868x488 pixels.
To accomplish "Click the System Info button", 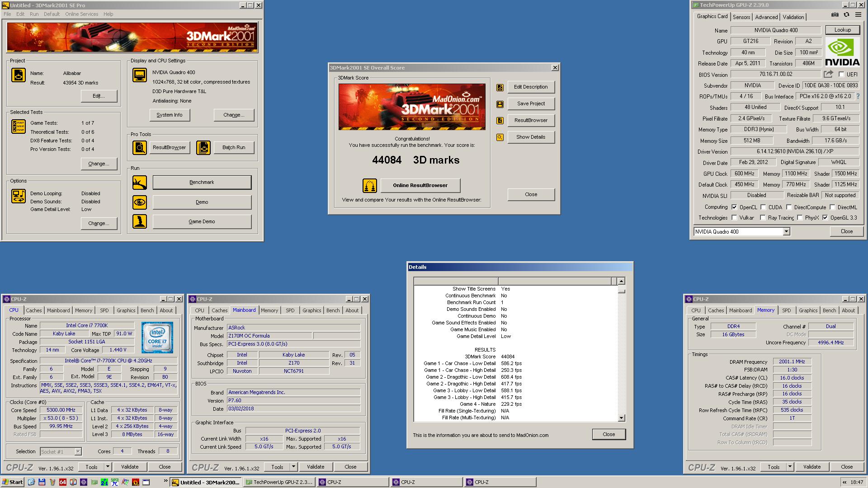I will pyautogui.click(x=170, y=115).
